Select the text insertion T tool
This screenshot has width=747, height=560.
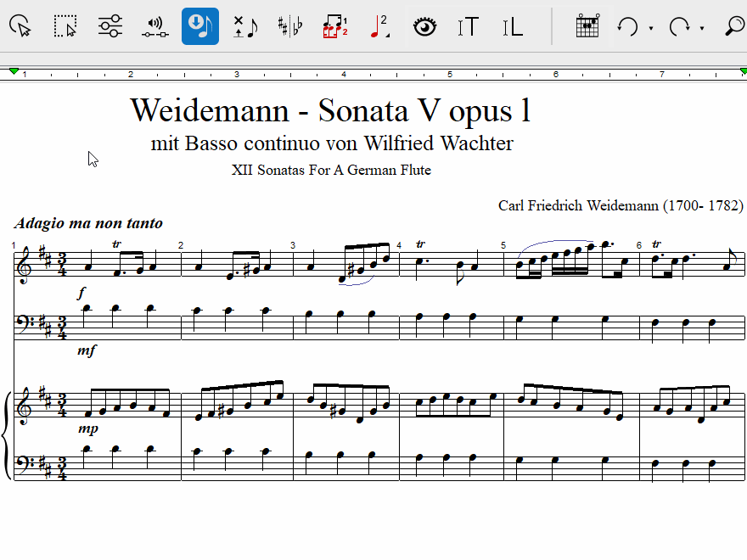pos(469,26)
